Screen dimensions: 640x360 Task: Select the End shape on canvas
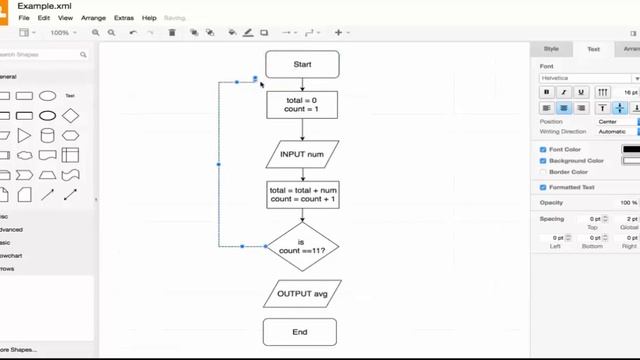[300, 332]
